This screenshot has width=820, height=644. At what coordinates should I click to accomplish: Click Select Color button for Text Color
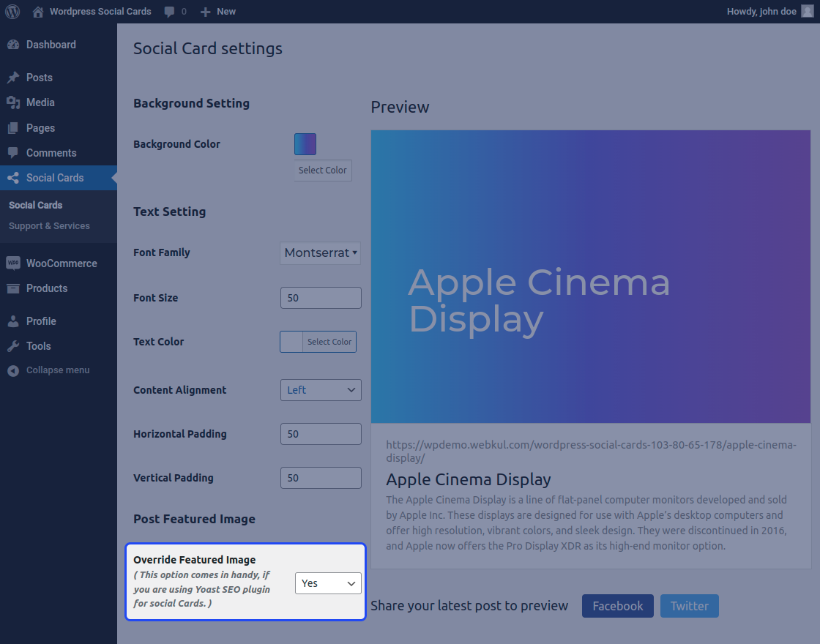click(x=329, y=342)
